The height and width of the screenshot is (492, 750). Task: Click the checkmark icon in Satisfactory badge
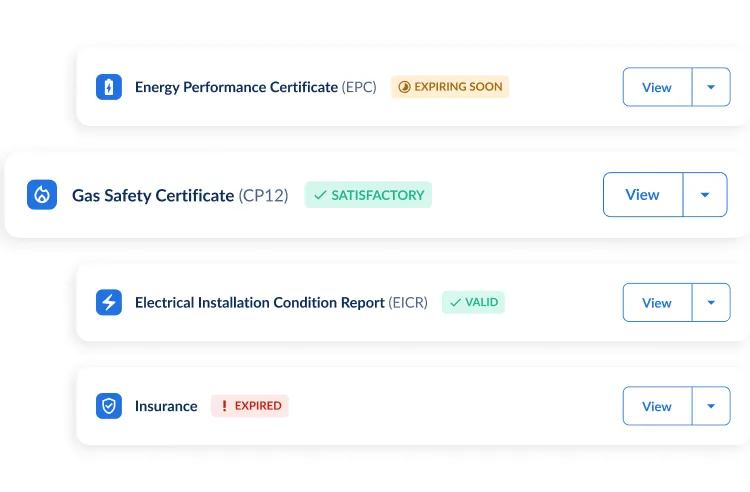pyautogui.click(x=320, y=195)
